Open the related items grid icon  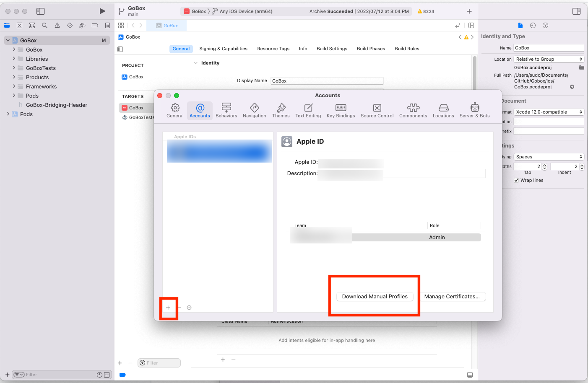pos(121,26)
